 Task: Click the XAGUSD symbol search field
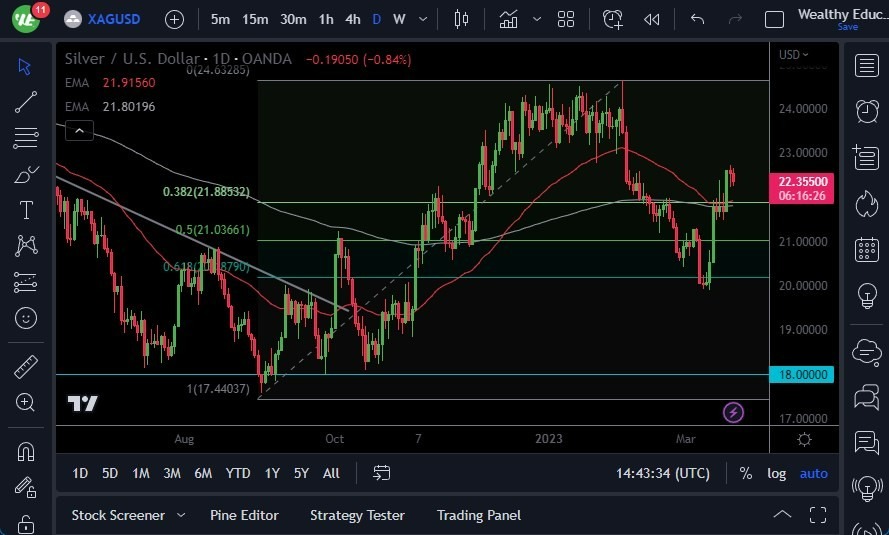(110, 19)
